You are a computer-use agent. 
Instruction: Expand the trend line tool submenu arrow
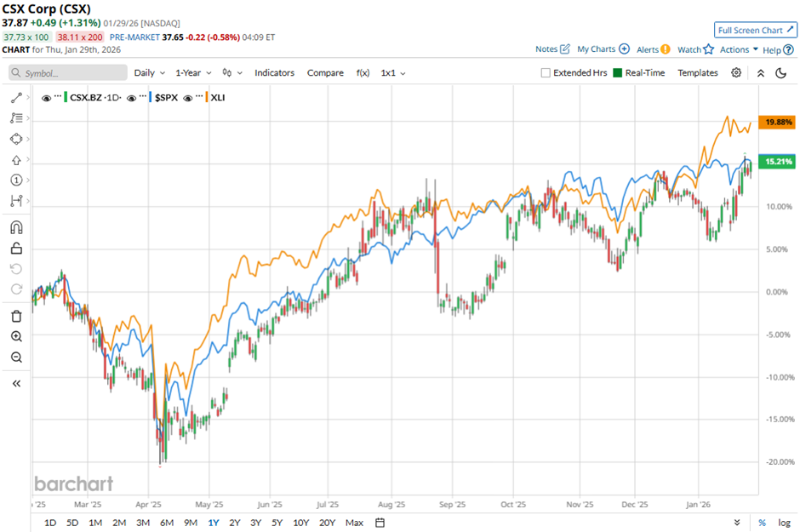[28, 97]
